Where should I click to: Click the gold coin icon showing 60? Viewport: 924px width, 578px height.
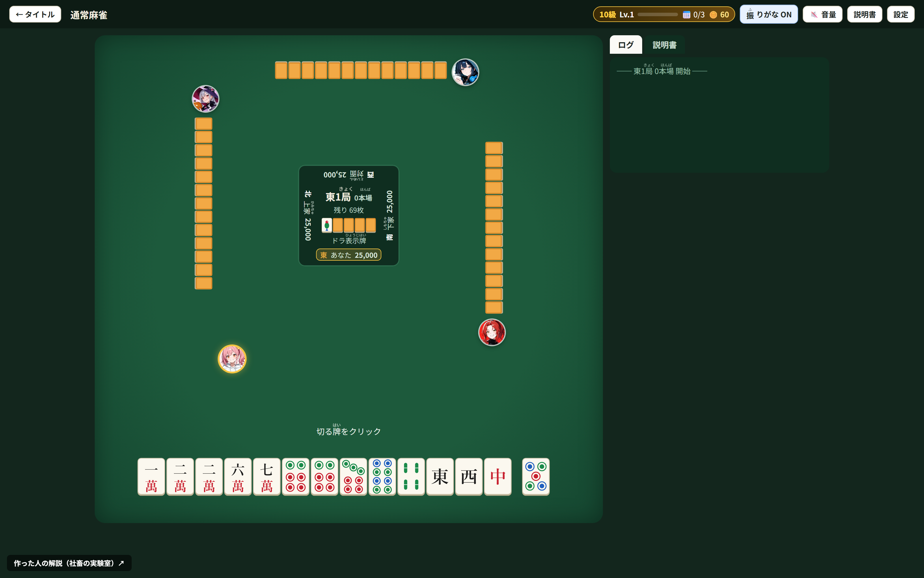[x=713, y=15]
